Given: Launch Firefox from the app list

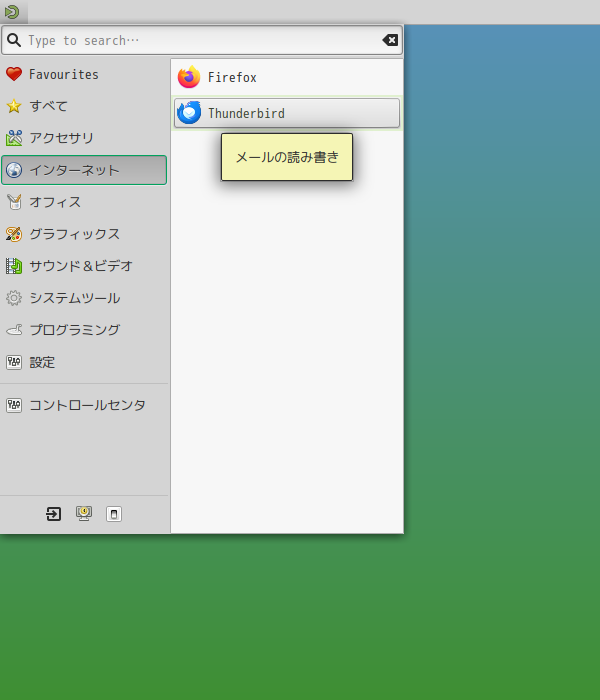Looking at the screenshot, I should pos(287,77).
